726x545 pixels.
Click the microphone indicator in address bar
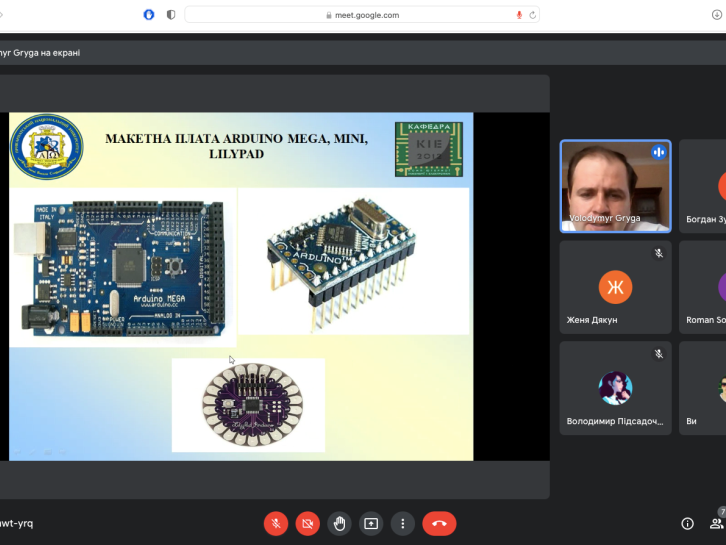click(x=519, y=15)
